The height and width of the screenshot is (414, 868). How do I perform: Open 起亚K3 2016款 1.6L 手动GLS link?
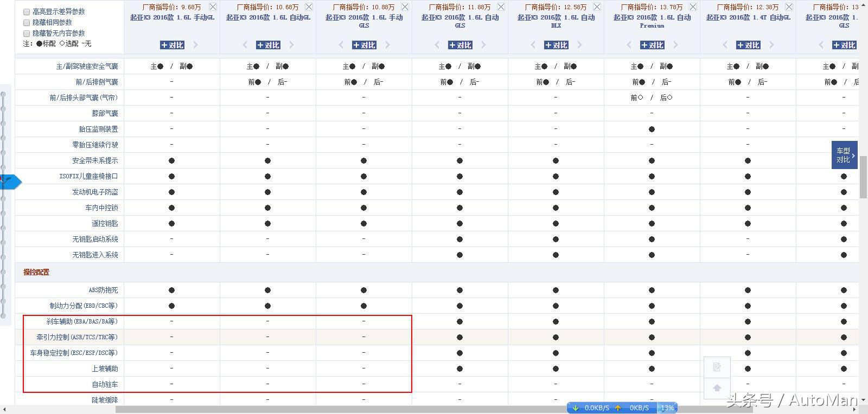(364, 21)
